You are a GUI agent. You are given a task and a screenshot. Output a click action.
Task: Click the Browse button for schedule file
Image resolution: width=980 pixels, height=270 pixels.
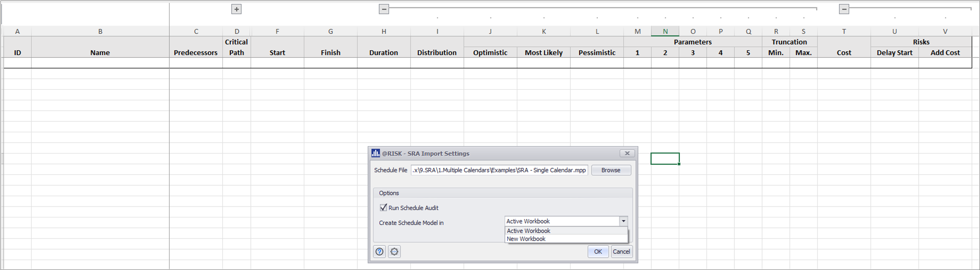point(610,170)
